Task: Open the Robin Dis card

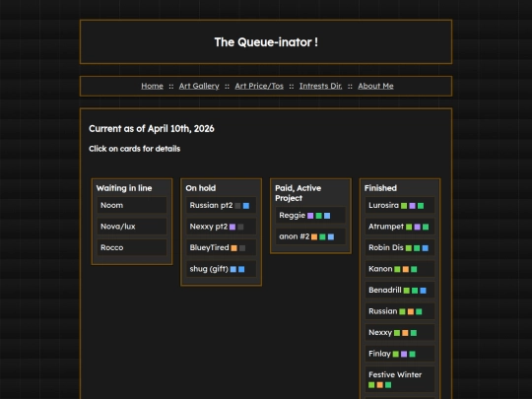Action: [400, 247]
